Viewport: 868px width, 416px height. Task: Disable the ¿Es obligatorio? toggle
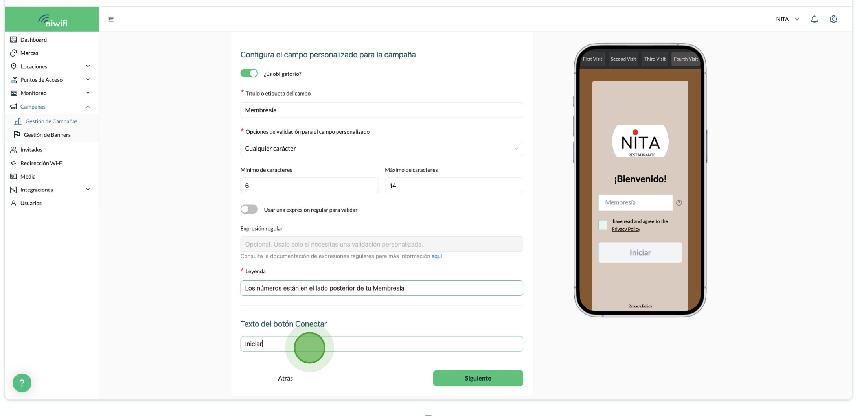click(249, 74)
